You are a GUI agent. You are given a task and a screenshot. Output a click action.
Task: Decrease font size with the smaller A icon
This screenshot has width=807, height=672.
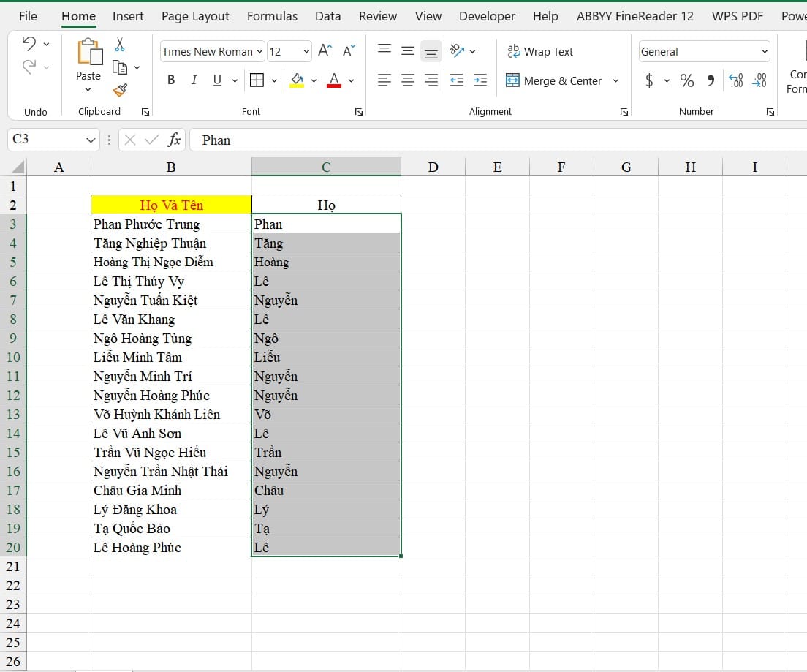[349, 50]
